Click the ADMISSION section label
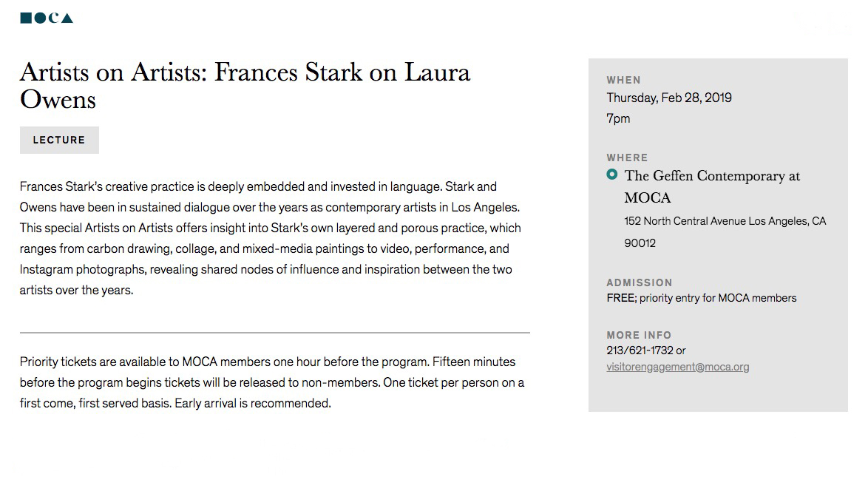The height and width of the screenshot is (491, 868). click(x=640, y=282)
